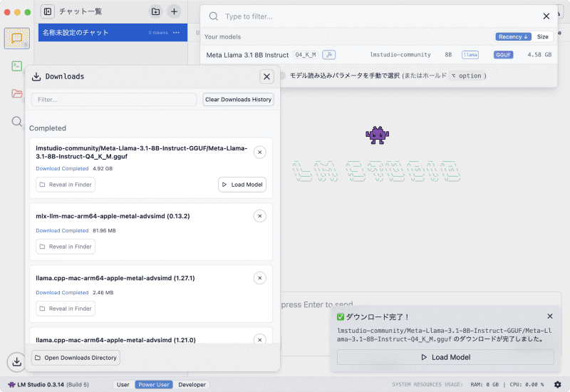Click the tool-use wrench badge on Meta Llama
The image size is (570, 392).
tap(329, 55)
